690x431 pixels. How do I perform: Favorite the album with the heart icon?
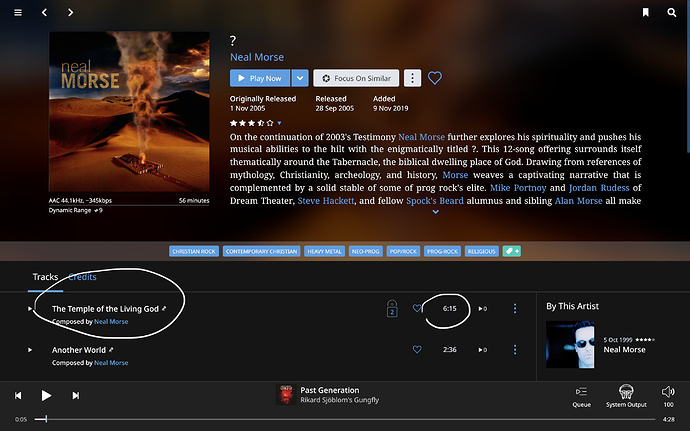coord(435,78)
